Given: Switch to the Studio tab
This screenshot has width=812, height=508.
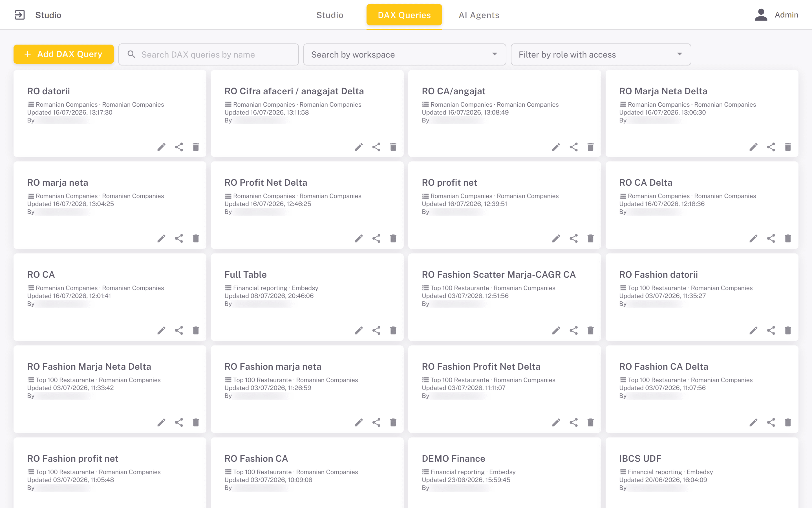Looking at the screenshot, I should tap(330, 15).
